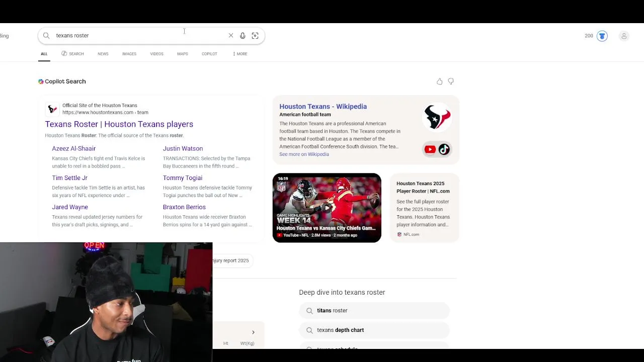Select the texans depth chart suggestion
Viewport: 644px width, 362px height.
tap(374, 330)
